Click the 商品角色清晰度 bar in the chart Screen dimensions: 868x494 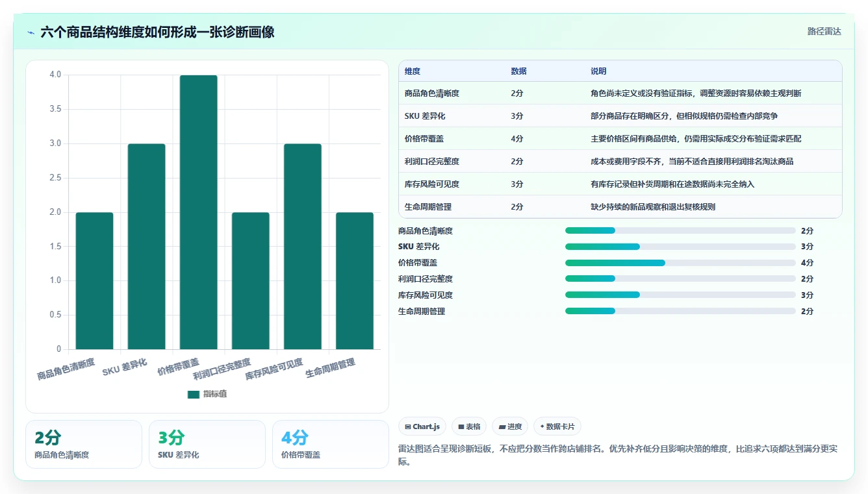tap(94, 280)
